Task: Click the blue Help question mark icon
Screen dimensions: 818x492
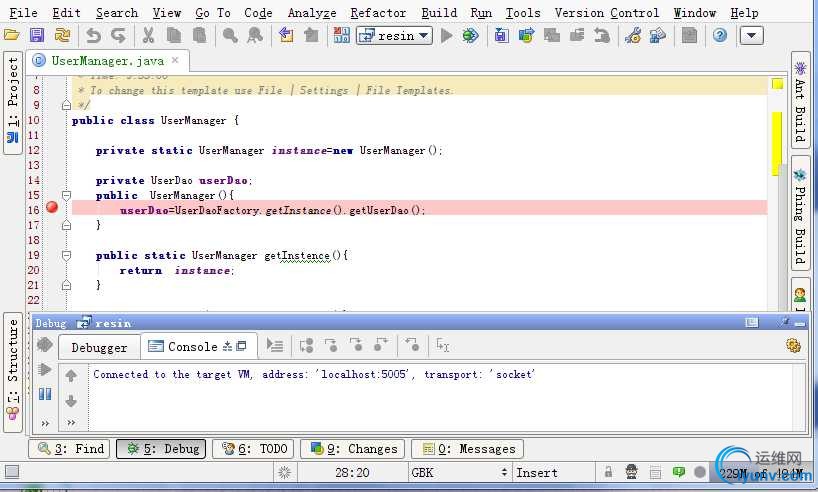Action: click(720, 35)
